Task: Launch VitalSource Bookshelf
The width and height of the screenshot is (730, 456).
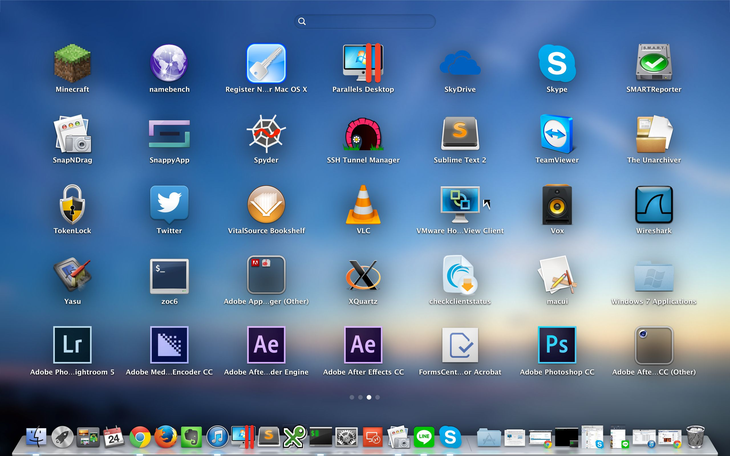Action: [266, 204]
